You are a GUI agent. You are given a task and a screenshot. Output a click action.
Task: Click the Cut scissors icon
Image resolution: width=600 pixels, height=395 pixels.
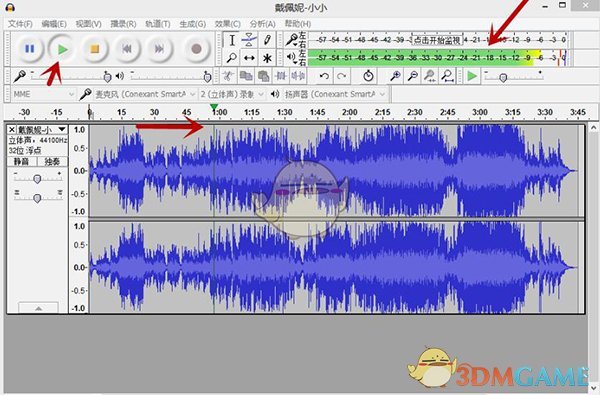(228, 76)
